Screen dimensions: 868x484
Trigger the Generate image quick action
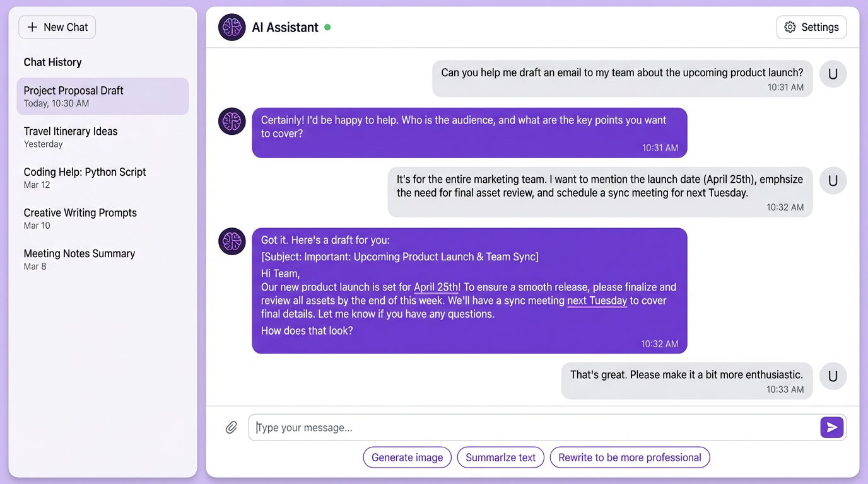pyautogui.click(x=407, y=457)
